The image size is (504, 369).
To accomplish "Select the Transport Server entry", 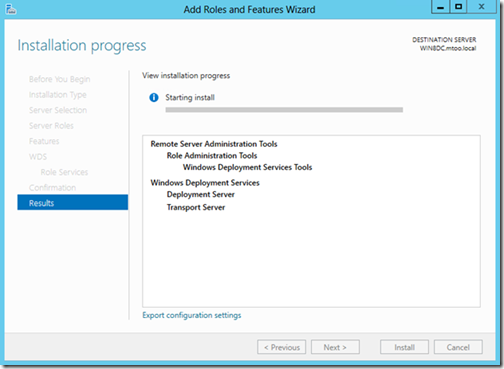I will (x=196, y=207).
